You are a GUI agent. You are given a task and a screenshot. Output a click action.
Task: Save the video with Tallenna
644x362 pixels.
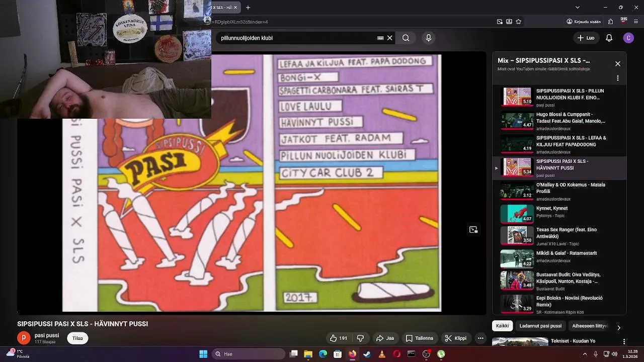point(420,338)
